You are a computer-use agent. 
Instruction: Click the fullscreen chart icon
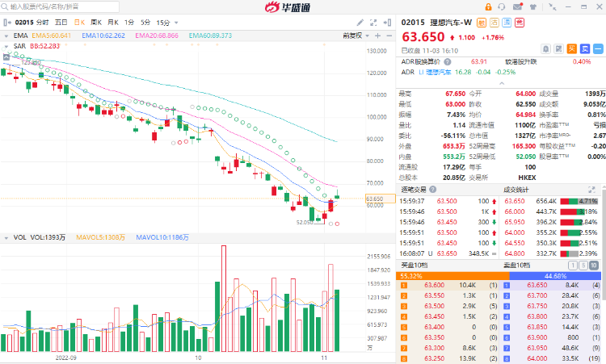click(373, 23)
